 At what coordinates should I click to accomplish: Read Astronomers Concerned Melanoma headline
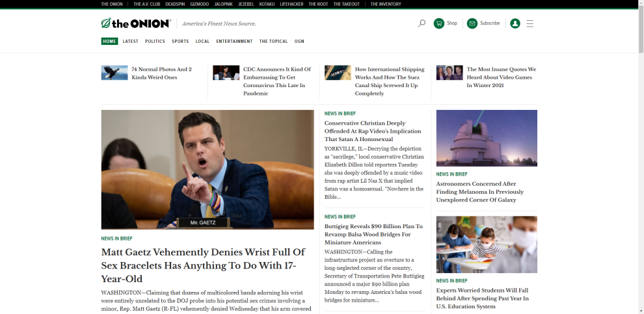tap(480, 192)
